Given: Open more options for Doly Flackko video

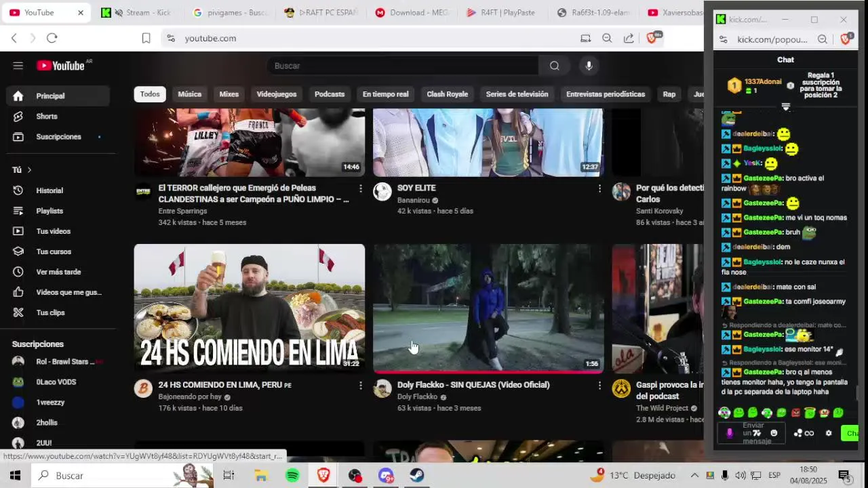Looking at the screenshot, I should click(x=599, y=385).
